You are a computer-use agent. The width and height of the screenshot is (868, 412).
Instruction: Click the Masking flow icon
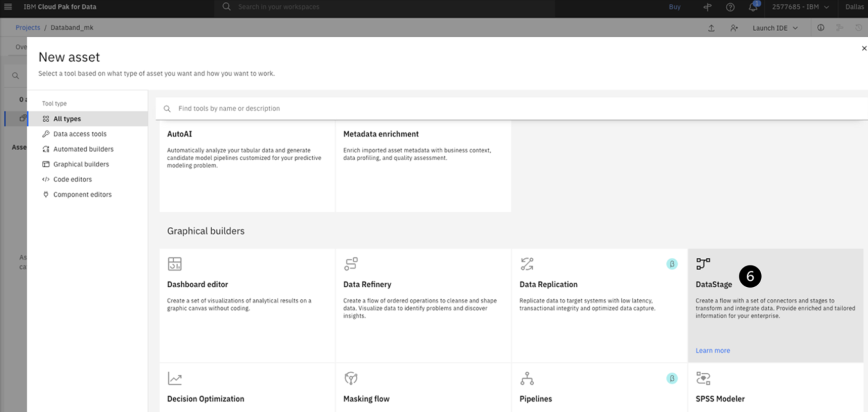[x=351, y=378]
